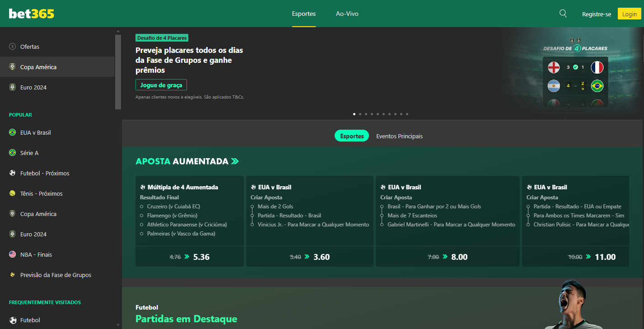Open the search magnifier icon

coord(563,14)
